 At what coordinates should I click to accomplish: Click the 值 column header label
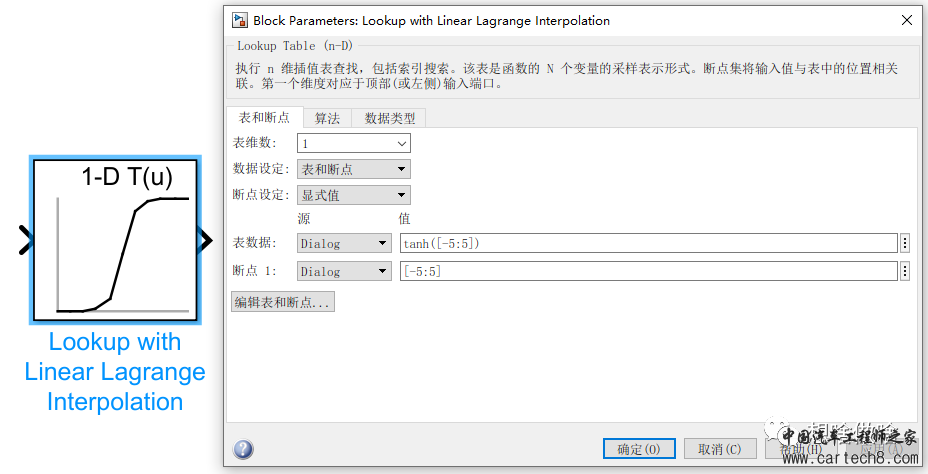(404, 219)
